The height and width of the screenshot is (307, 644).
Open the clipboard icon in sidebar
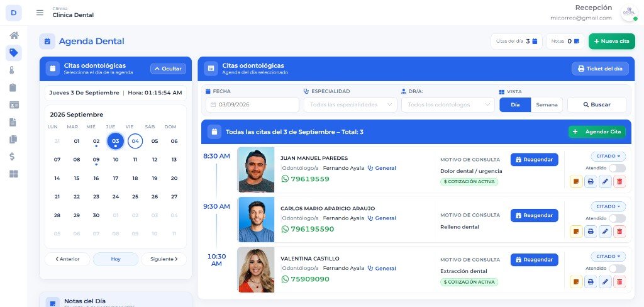tap(13, 87)
